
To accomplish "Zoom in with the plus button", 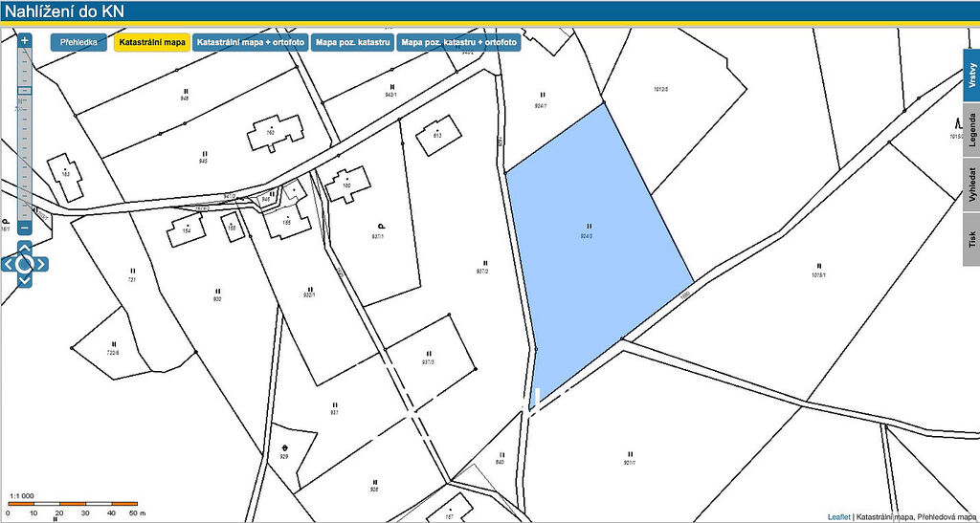I will point(25,41).
